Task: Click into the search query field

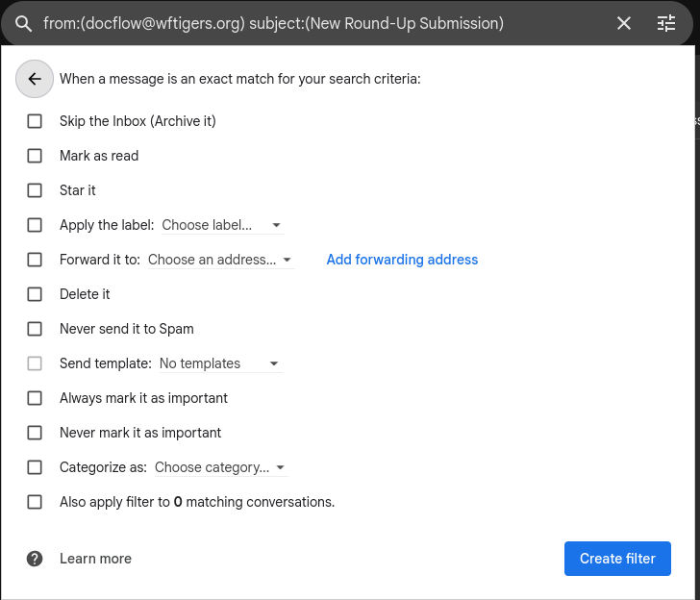Action: click(274, 23)
